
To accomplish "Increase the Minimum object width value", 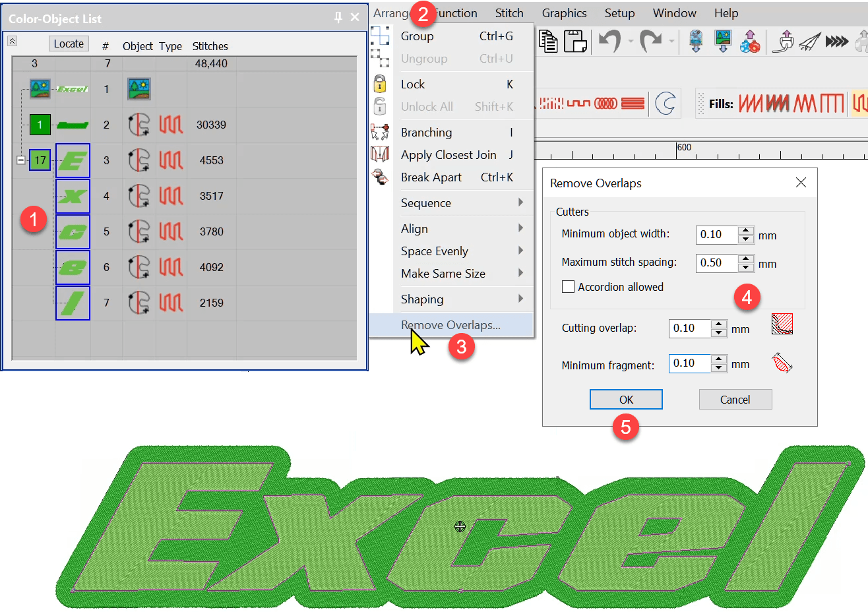I will point(746,230).
